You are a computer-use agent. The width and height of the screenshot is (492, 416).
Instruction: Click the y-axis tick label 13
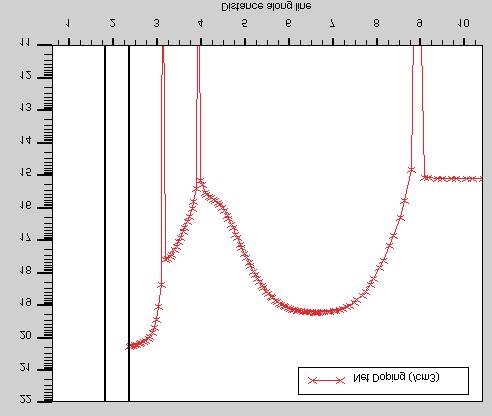coord(25,108)
